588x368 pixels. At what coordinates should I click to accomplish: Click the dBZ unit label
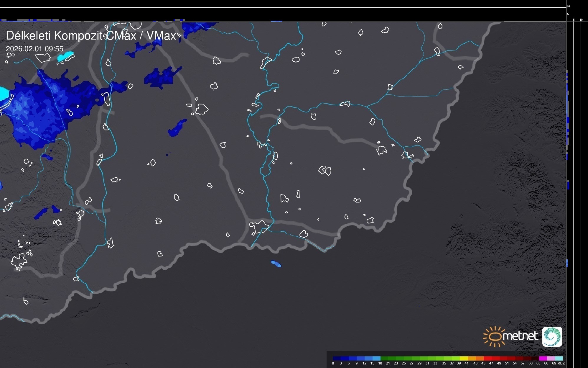561,363
